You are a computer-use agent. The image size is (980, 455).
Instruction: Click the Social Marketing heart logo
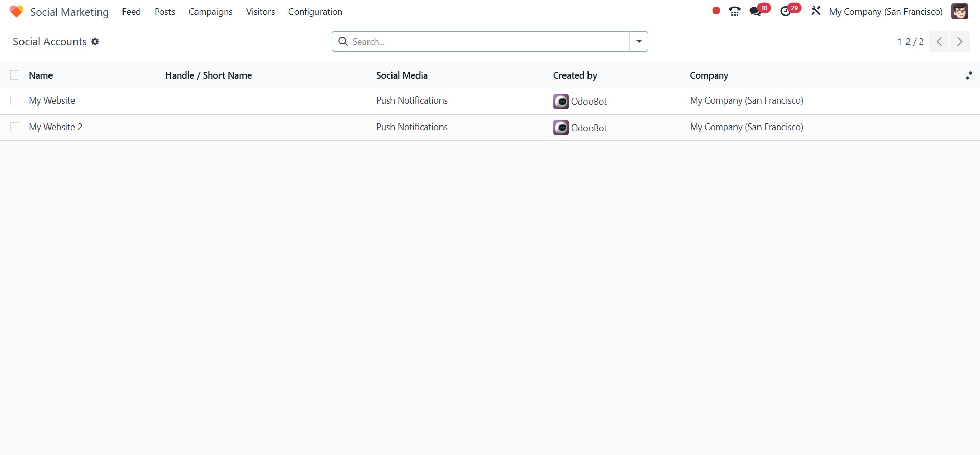tap(16, 12)
